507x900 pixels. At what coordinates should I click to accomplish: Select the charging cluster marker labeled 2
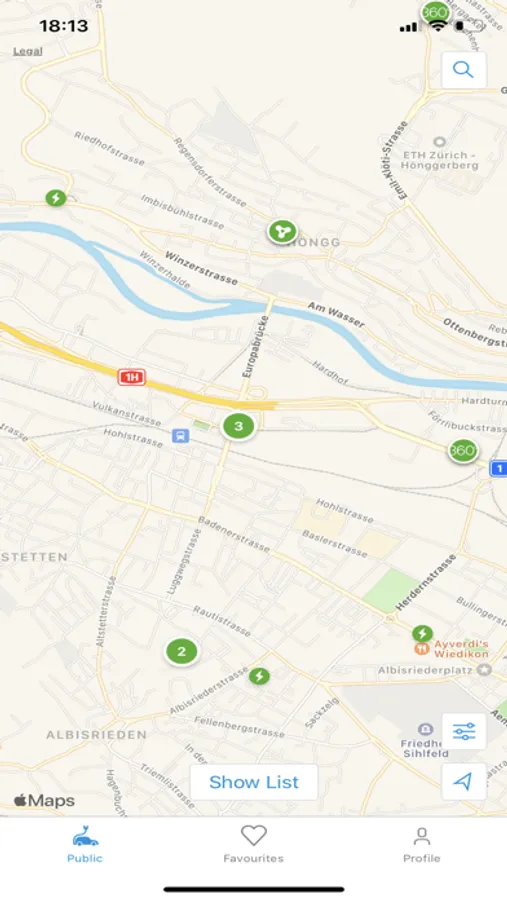[x=182, y=651]
